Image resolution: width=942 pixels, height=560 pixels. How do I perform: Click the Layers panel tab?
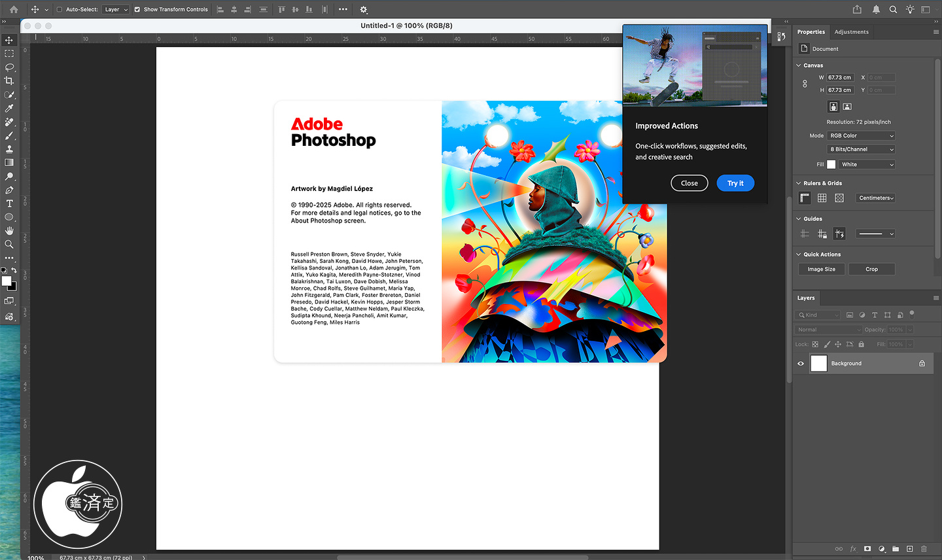click(x=806, y=298)
